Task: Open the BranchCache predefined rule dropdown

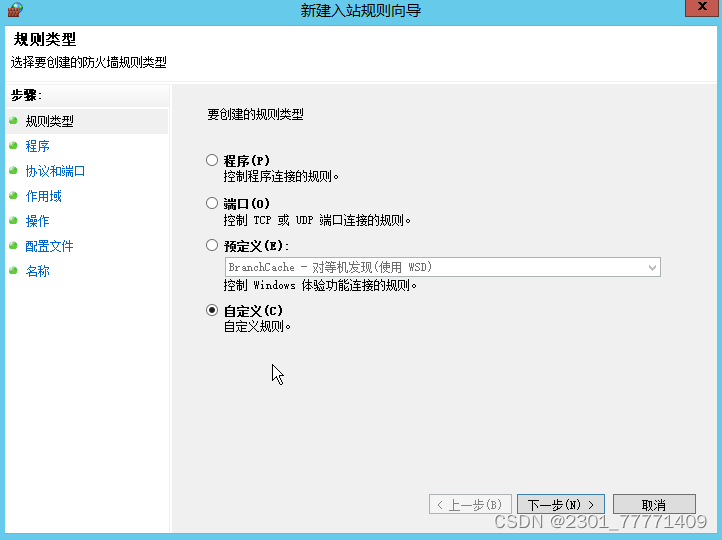Action: point(443,267)
